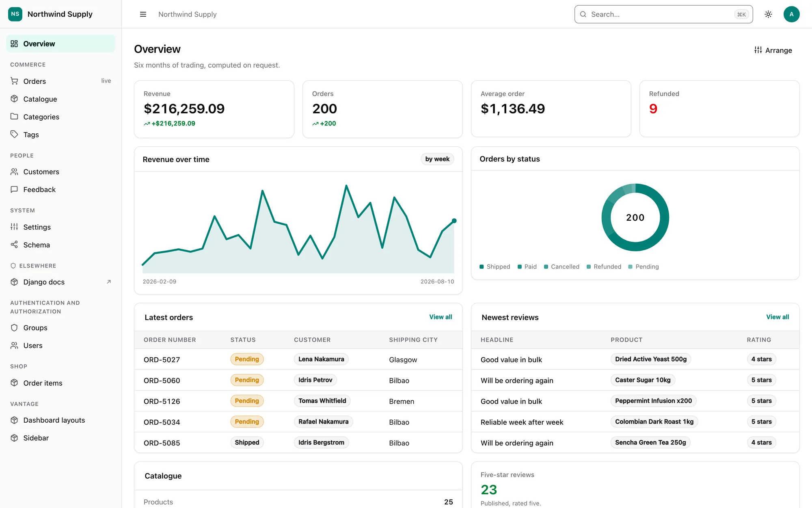Switch theme with the sun icon
The height and width of the screenshot is (508, 812).
coord(768,14)
